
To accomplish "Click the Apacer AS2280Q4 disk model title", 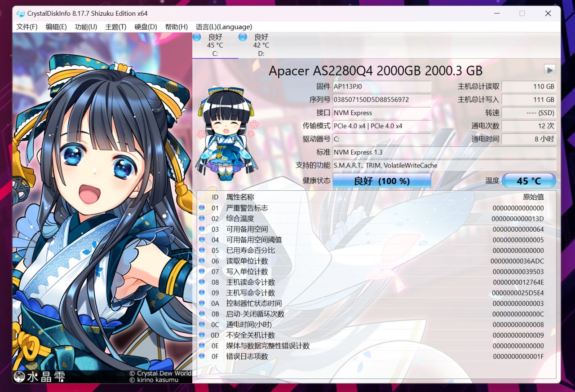I will pos(376,70).
